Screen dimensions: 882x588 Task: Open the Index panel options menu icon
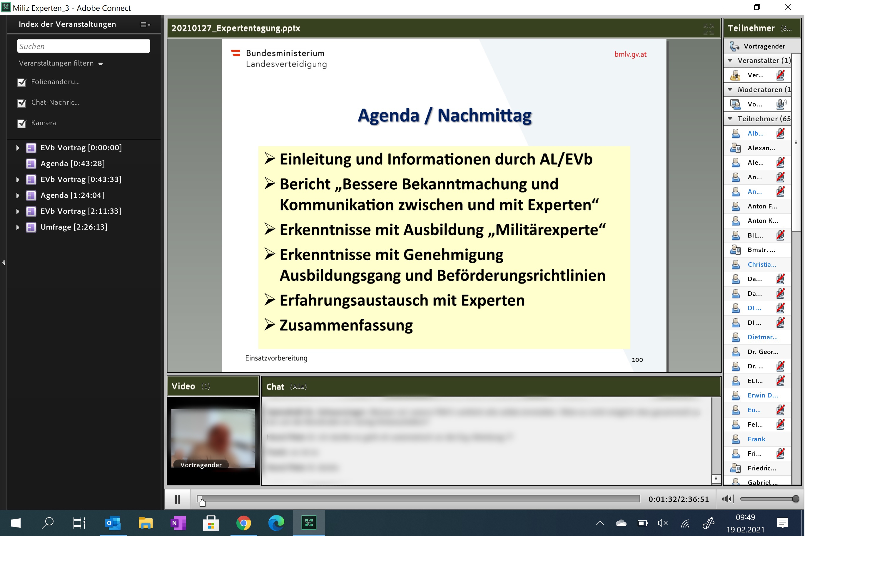click(145, 25)
